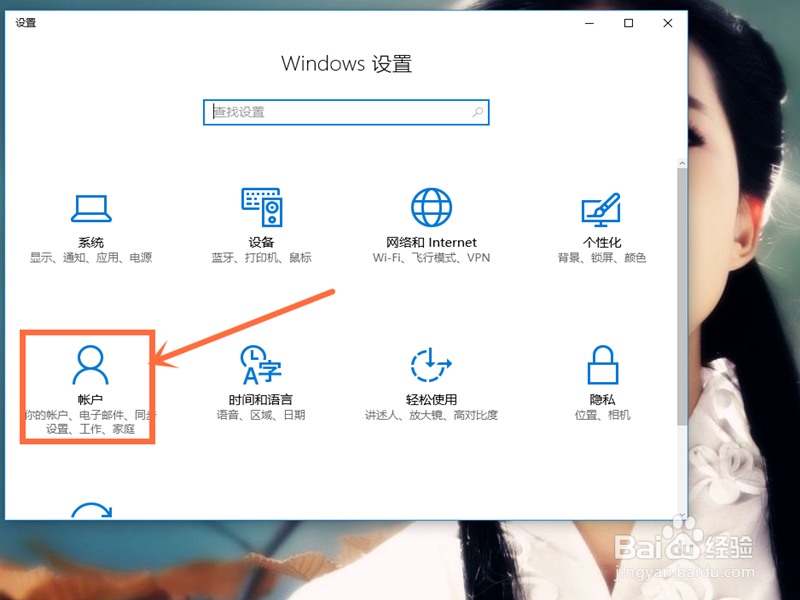Close the 设置 window
Screen dimensions: 800x600
667,23
